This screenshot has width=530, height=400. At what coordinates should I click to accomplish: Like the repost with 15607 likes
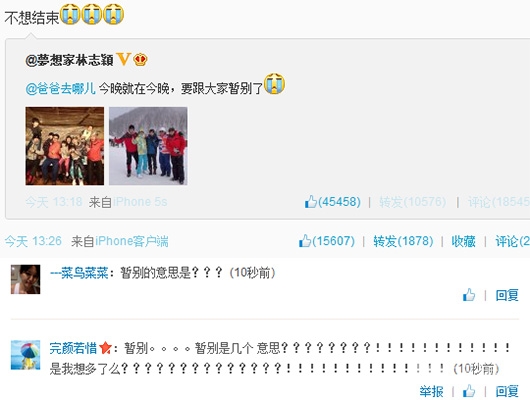305,241
